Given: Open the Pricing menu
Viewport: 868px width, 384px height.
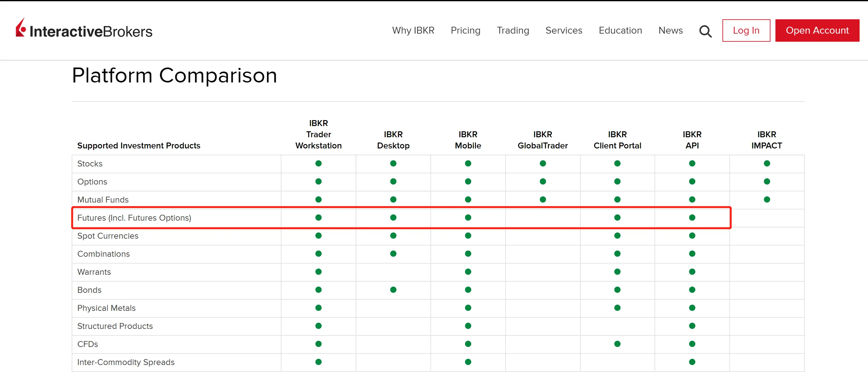Looking at the screenshot, I should (x=465, y=30).
